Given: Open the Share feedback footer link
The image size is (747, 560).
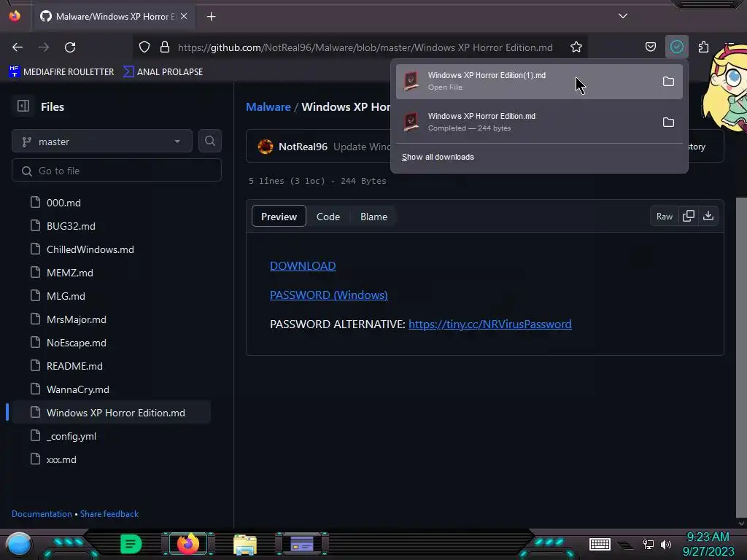Looking at the screenshot, I should (x=109, y=514).
